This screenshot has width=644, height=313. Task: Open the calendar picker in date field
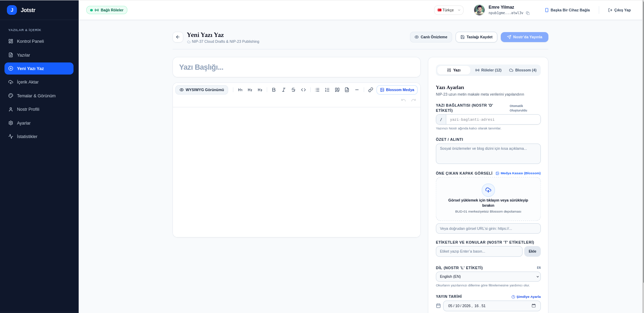tap(534, 306)
